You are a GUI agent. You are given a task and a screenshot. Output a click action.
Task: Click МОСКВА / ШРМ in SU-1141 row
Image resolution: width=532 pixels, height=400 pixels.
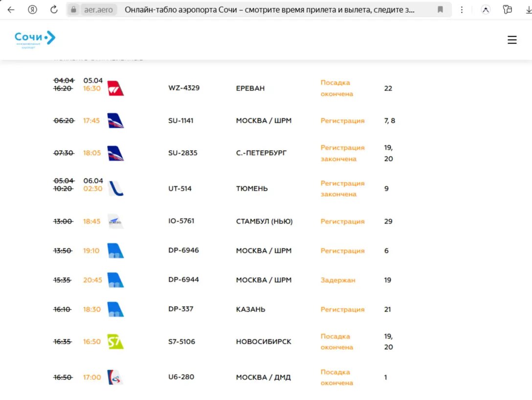point(264,120)
